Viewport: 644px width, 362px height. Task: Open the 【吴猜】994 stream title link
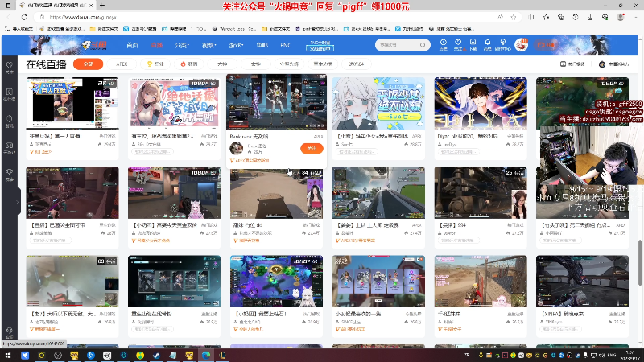[x=453, y=225]
